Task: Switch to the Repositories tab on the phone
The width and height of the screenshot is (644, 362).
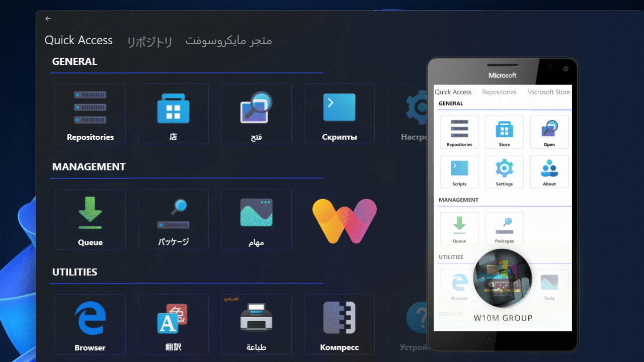Action: [499, 92]
